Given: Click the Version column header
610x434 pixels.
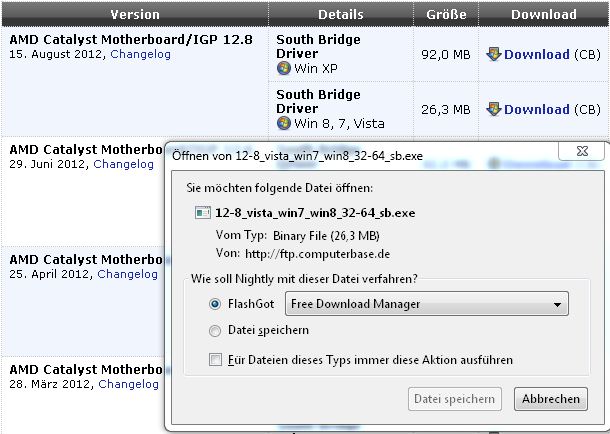Looking at the screenshot, I should click(x=135, y=14).
